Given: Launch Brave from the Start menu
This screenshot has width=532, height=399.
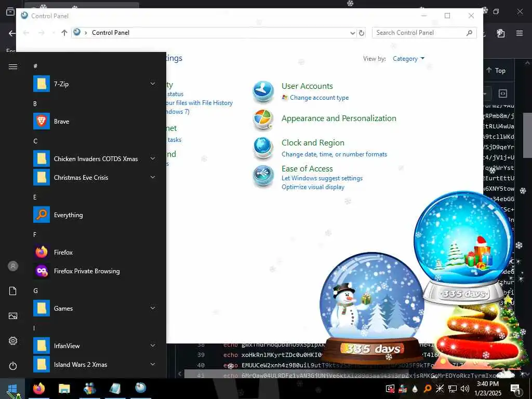Looking at the screenshot, I should click(95, 122).
